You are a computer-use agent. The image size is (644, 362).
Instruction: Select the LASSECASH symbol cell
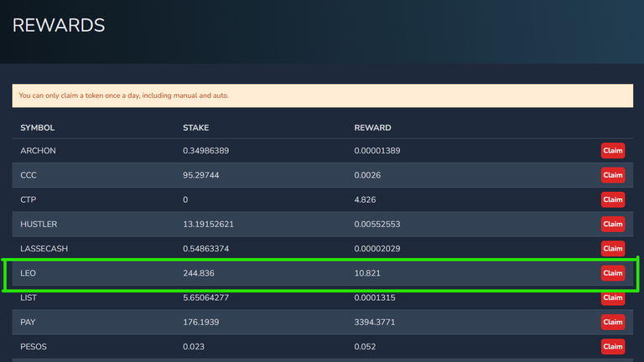coord(44,249)
